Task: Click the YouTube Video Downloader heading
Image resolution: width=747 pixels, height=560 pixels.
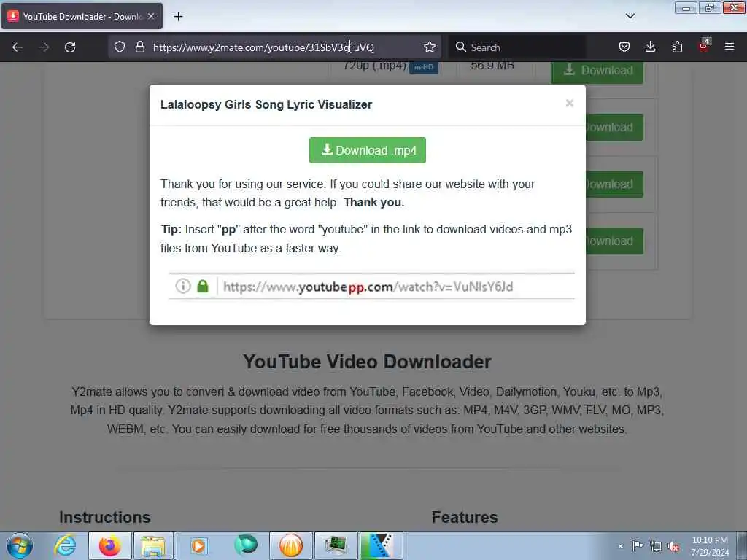Action: coord(367,362)
